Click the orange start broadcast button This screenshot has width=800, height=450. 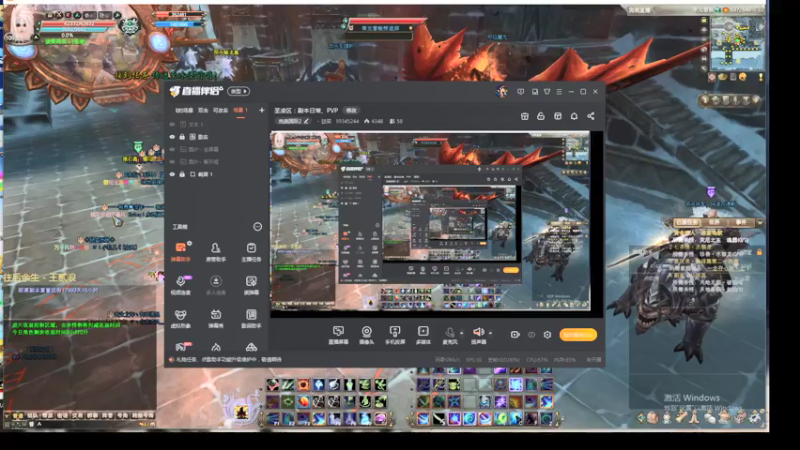point(578,335)
